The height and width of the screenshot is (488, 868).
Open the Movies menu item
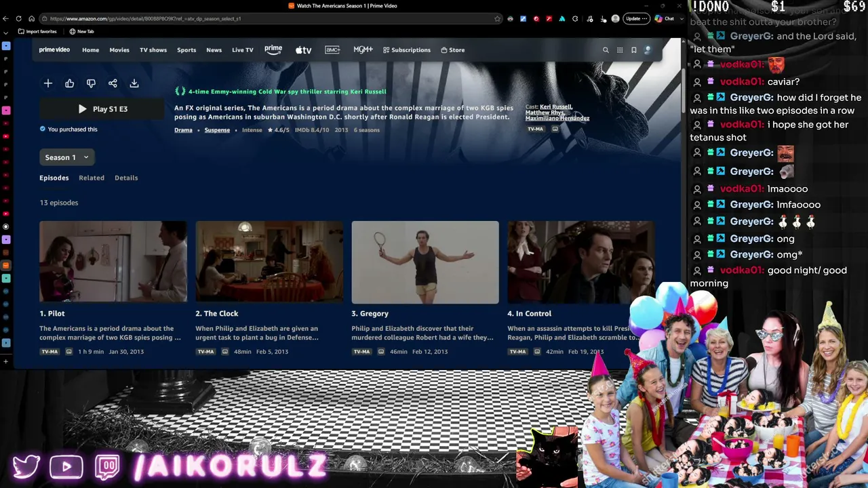point(119,50)
